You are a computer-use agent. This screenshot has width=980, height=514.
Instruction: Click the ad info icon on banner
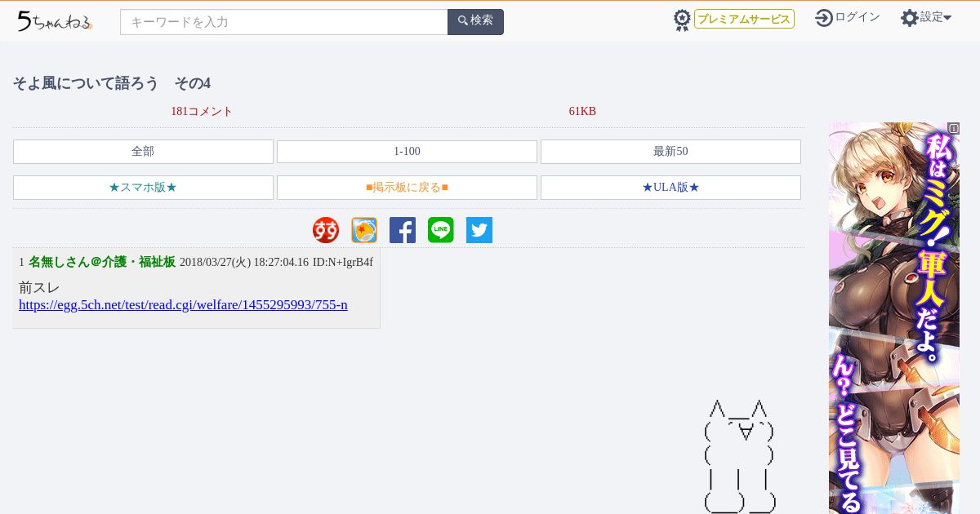(954, 129)
